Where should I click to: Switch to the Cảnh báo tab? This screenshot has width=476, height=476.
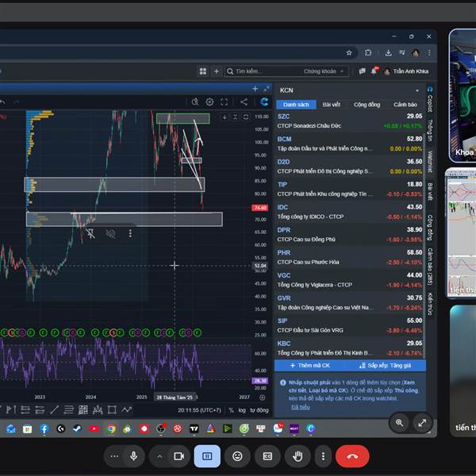[405, 105]
